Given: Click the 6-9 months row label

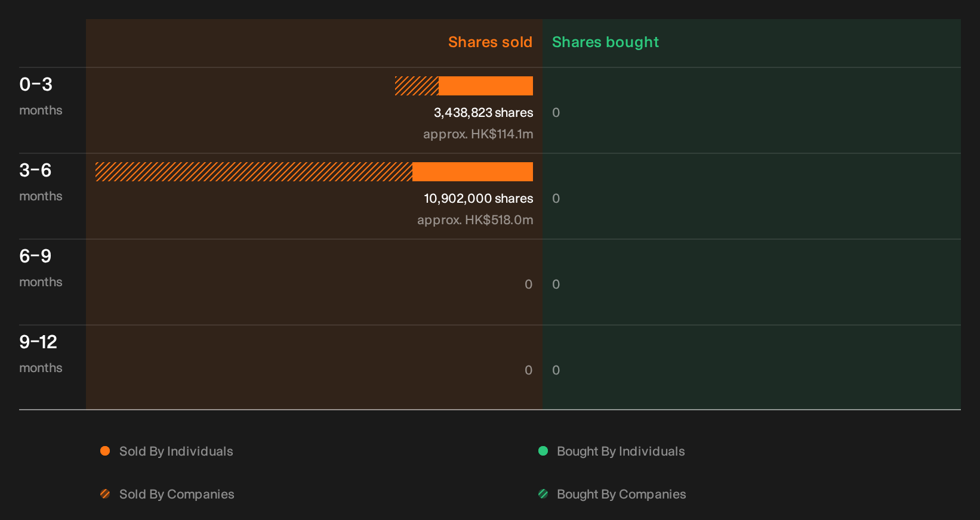Looking at the screenshot, I should pyautogui.click(x=41, y=268).
